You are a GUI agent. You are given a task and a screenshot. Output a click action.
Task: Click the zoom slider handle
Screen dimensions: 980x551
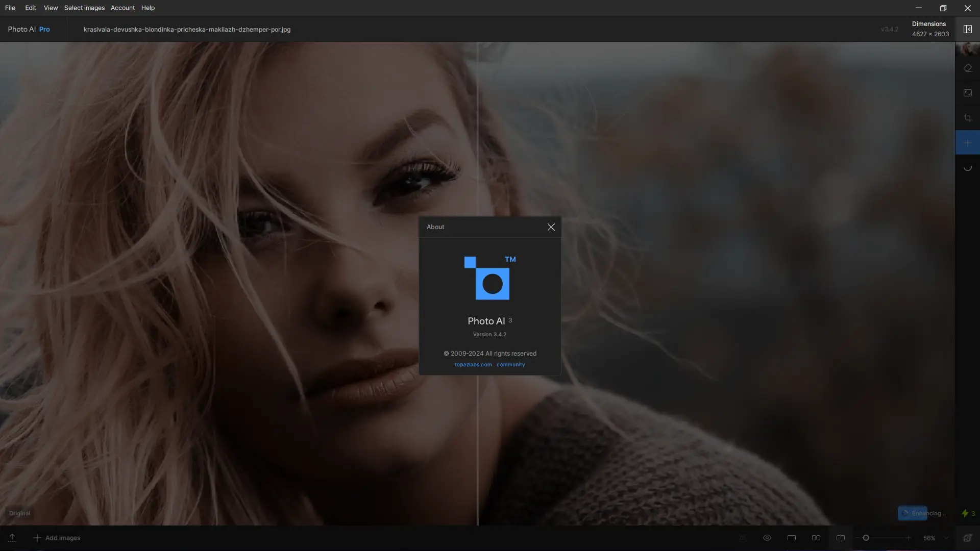[x=866, y=538]
